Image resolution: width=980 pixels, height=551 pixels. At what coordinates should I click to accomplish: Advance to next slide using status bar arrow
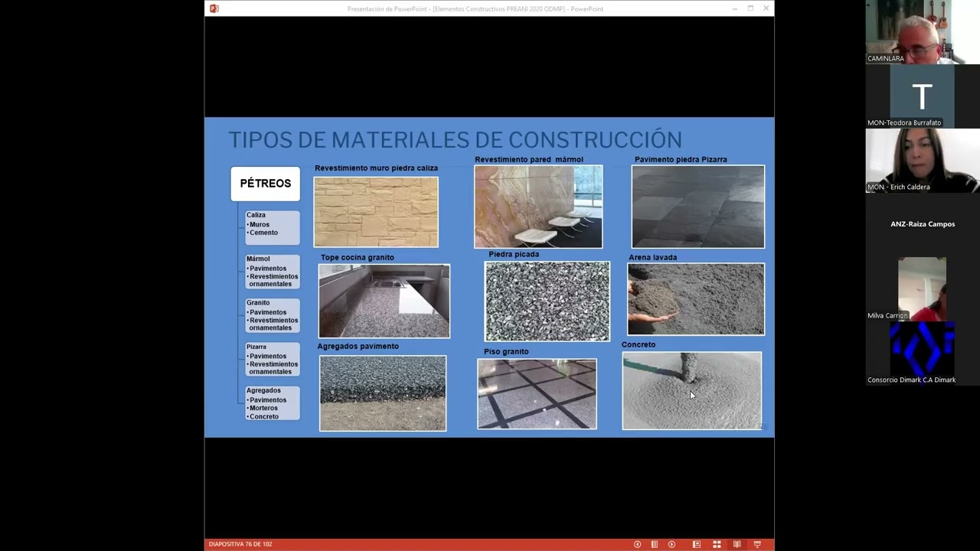(x=671, y=544)
